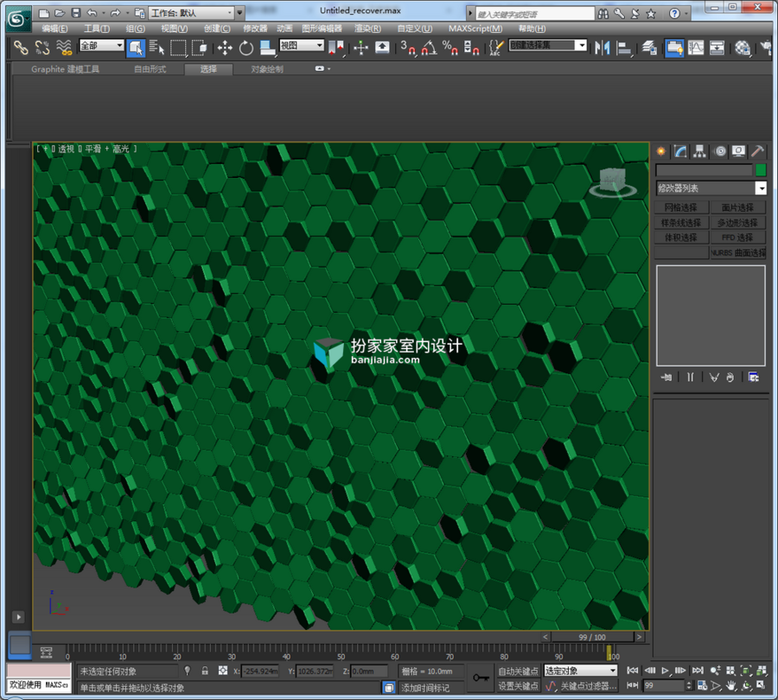
Task: Click the large key Set Keys button
Action: tap(481, 678)
